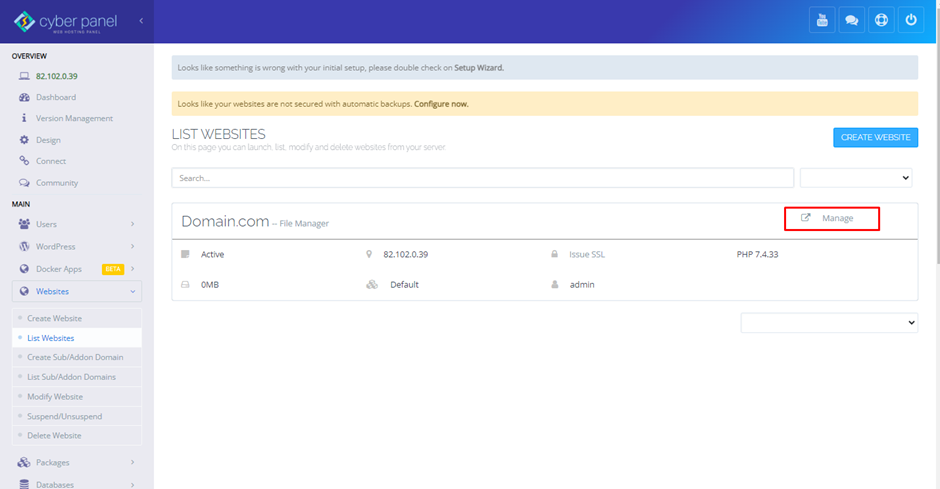Click the Packages cubes icon
Screen dimensions: 940x489
[x=24, y=462]
